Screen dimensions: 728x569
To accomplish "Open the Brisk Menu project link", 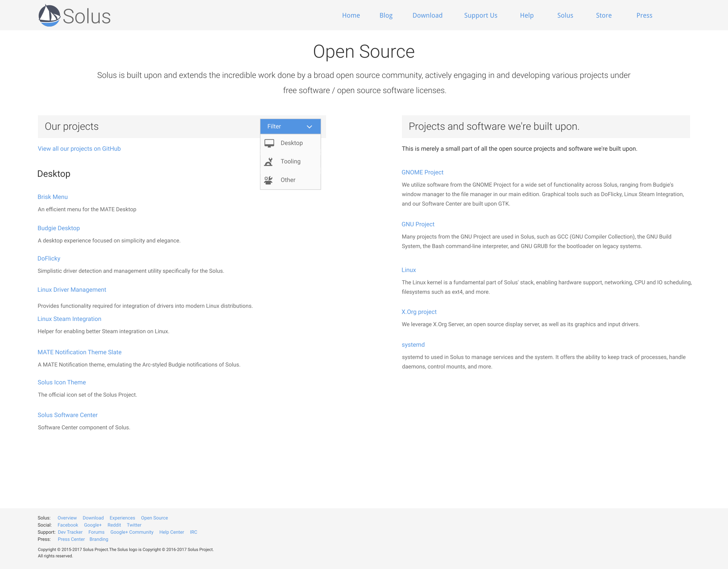I will click(53, 197).
